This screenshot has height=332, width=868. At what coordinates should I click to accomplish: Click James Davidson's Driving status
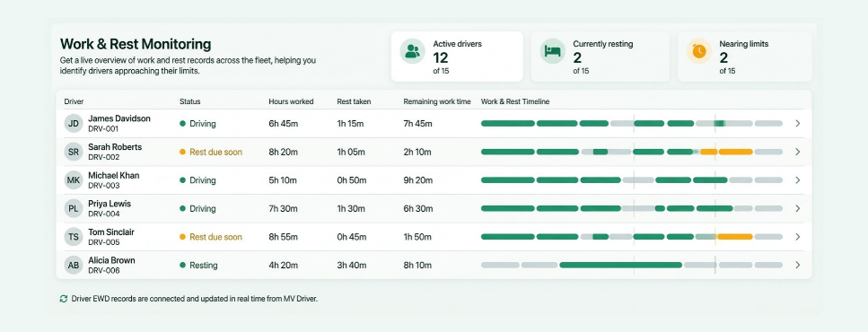[x=197, y=124]
